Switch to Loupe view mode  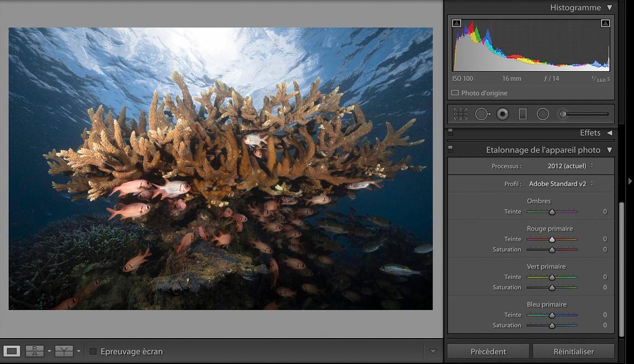(x=12, y=351)
